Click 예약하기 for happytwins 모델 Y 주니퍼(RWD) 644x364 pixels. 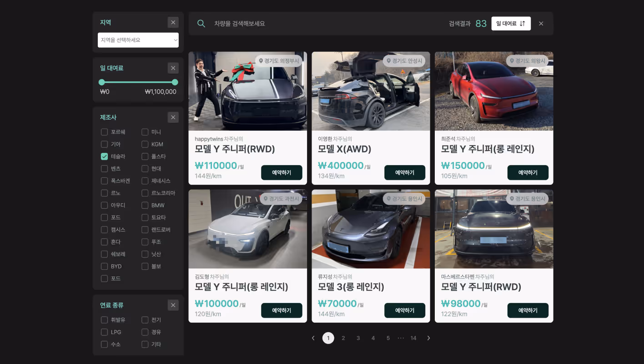tap(282, 172)
